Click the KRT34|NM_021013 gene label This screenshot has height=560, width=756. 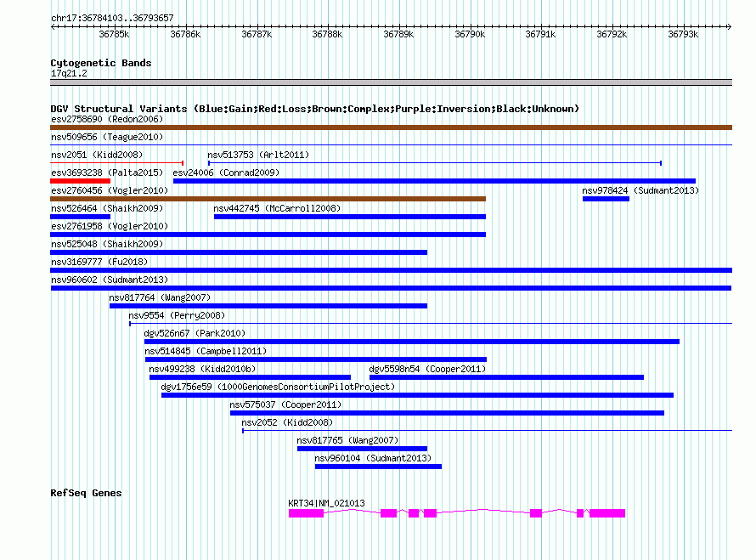point(326,503)
